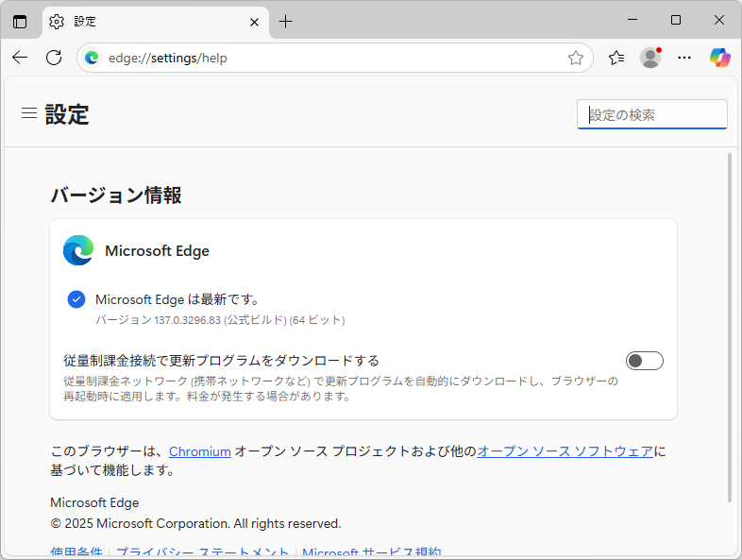Viewport: 742px width, 560px height.
Task: Open the Settings and more ellipsis menu
Action: pos(684,58)
